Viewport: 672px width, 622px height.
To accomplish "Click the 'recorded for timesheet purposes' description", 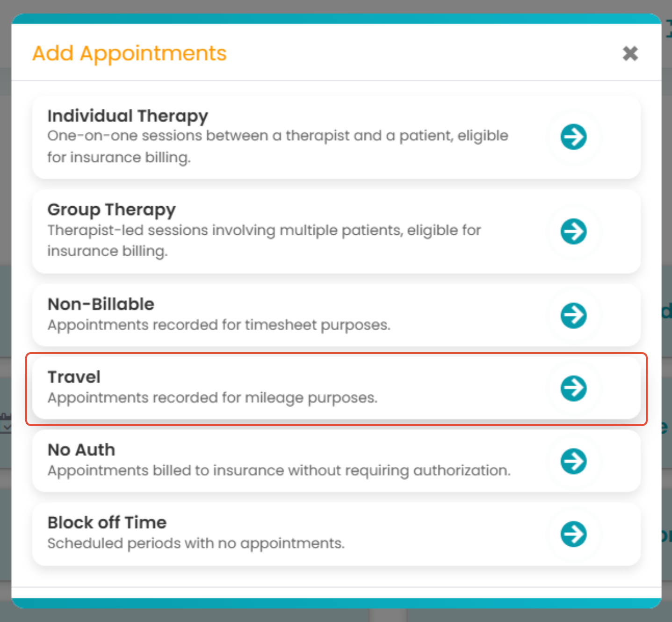I will click(x=219, y=325).
